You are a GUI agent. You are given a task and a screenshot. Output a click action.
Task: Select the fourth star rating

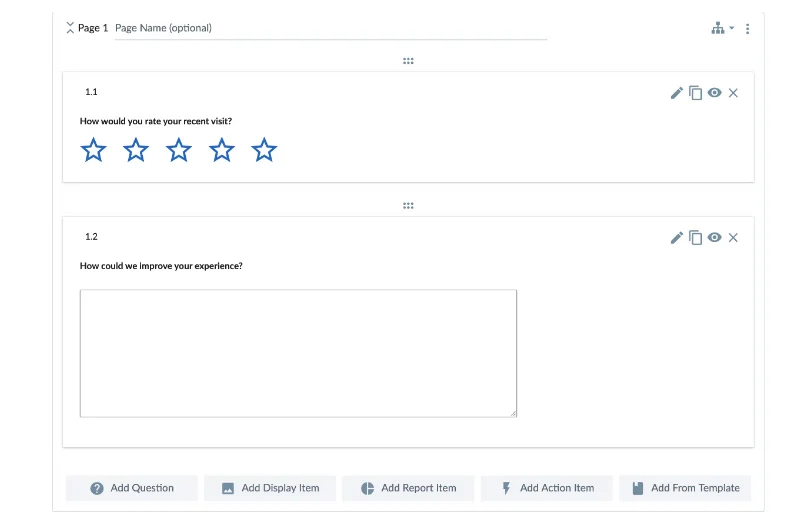(x=222, y=150)
